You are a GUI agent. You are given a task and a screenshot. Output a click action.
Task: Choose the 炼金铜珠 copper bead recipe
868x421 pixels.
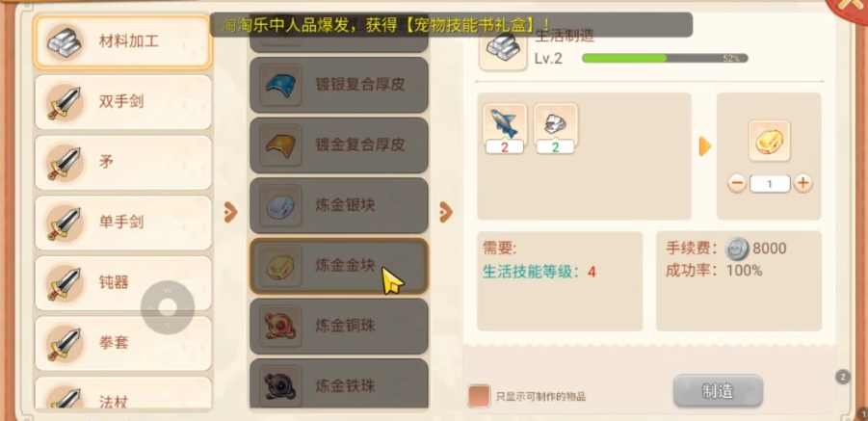pyautogui.click(x=339, y=326)
